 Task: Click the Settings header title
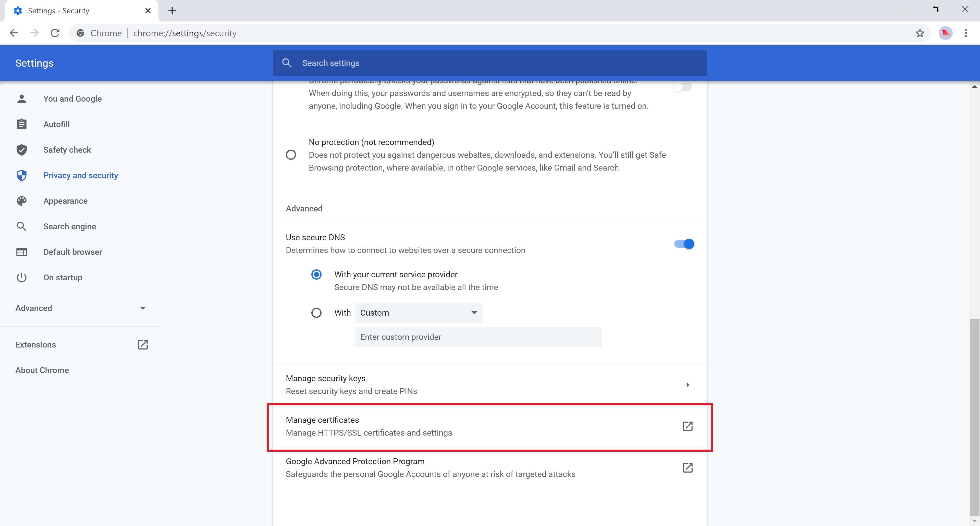coord(34,63)
